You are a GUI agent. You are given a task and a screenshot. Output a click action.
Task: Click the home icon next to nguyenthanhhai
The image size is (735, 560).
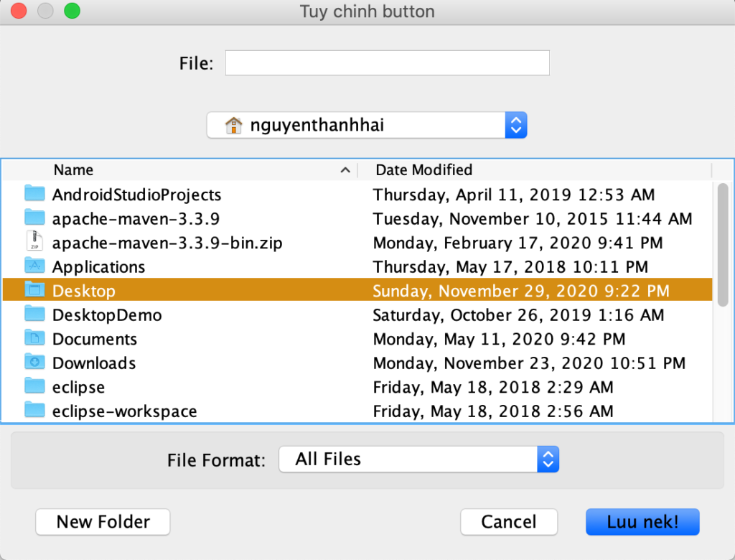click(235, 124)
